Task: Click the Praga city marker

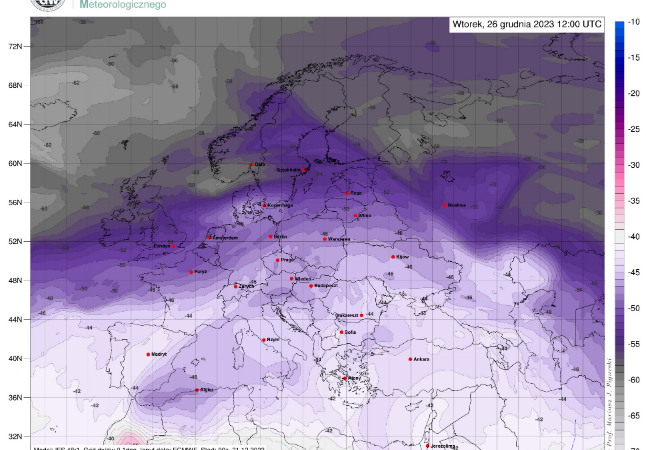Action: pos(278,260)
